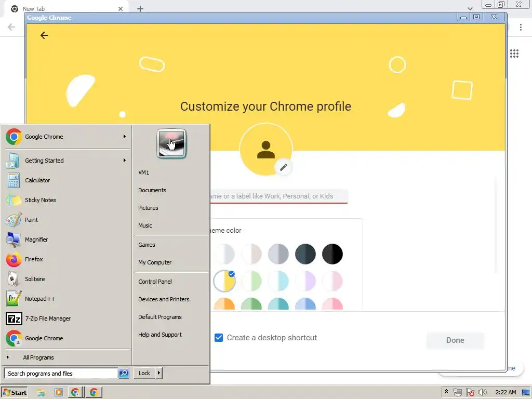Open Pictures from the Start menu
Viewport: 532px width, 399px height.
(x=148, y=208)
